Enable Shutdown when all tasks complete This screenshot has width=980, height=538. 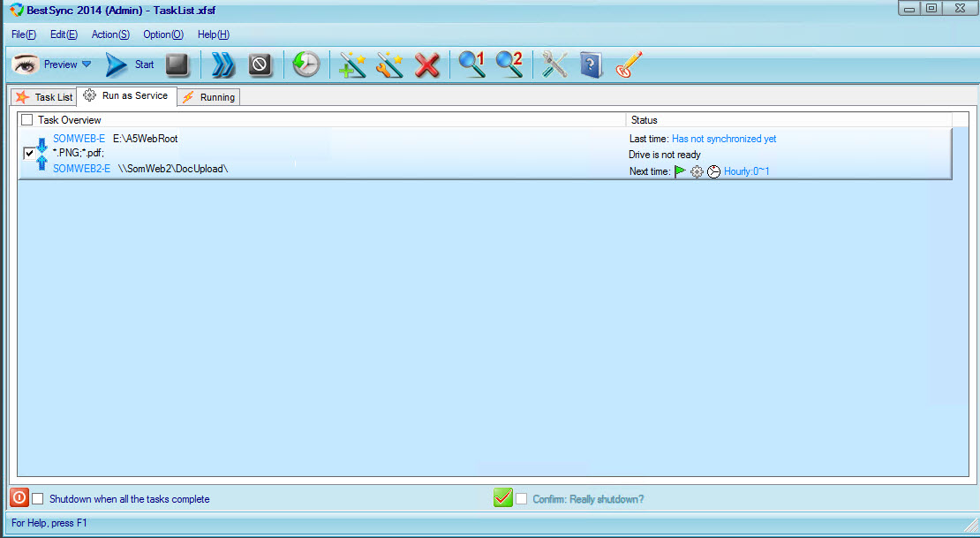click(x=38, y=498)
